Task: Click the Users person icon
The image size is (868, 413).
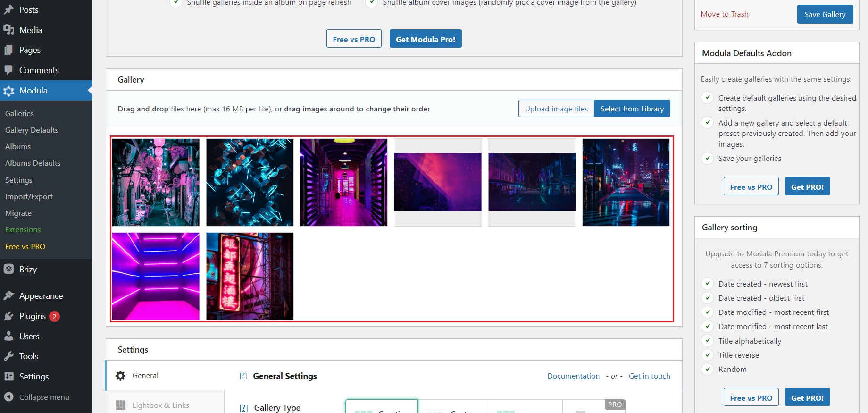Action: point(8,336)
